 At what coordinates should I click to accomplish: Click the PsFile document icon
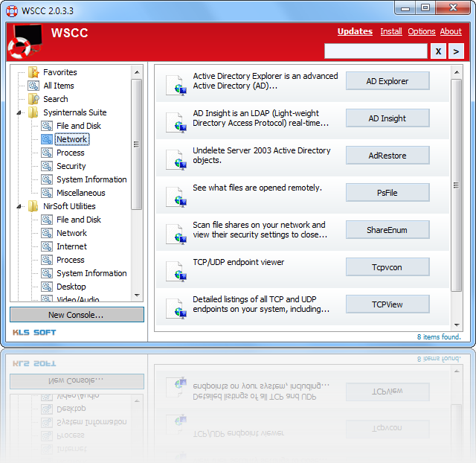[176, 197]
